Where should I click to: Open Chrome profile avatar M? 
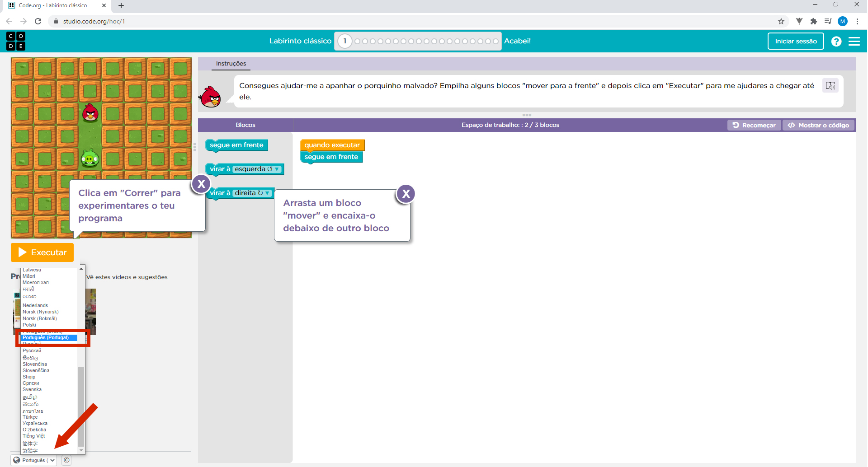[843, 21]
